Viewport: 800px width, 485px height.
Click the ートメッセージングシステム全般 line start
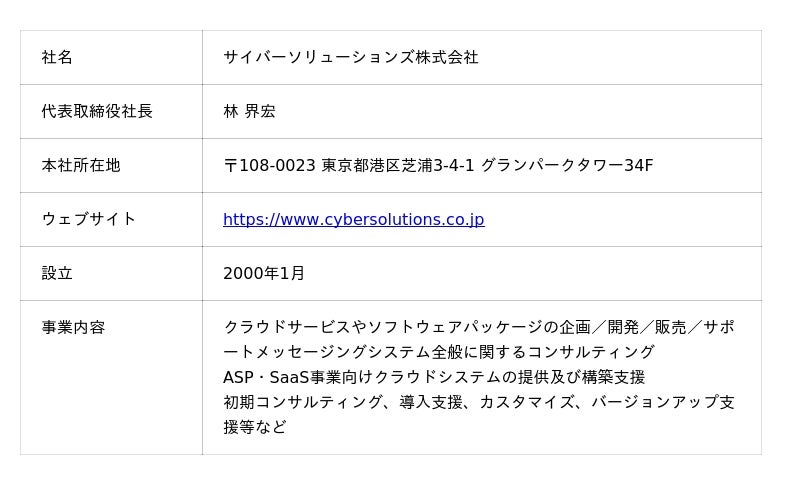click(330, 353)
